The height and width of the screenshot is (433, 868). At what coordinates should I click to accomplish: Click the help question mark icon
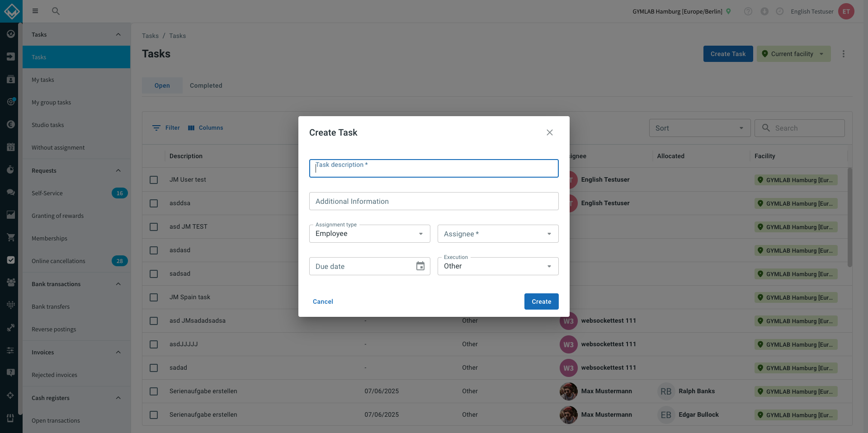point(748,11)
